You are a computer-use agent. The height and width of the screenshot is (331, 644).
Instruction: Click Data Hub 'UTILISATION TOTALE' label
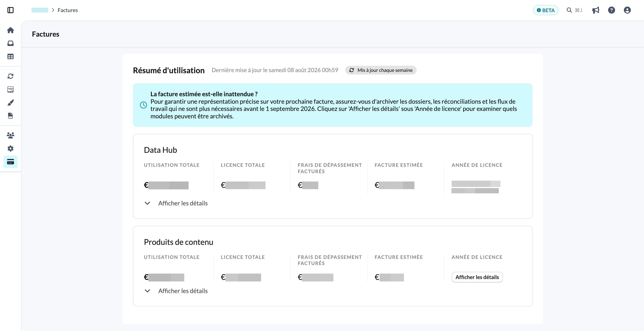click(x=172, y=165)
